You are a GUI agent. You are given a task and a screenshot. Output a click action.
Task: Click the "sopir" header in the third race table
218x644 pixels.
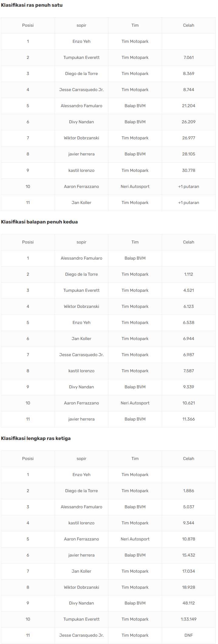(x=81, y=459)
